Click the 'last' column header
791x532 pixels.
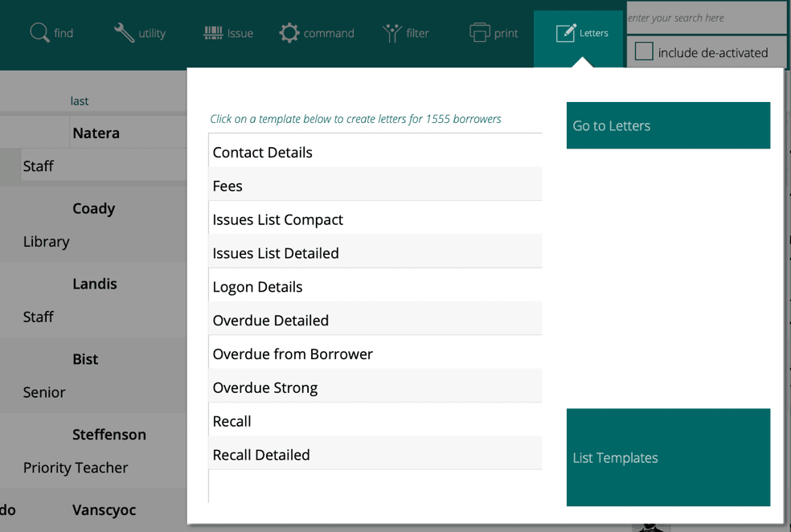point(79,101)
